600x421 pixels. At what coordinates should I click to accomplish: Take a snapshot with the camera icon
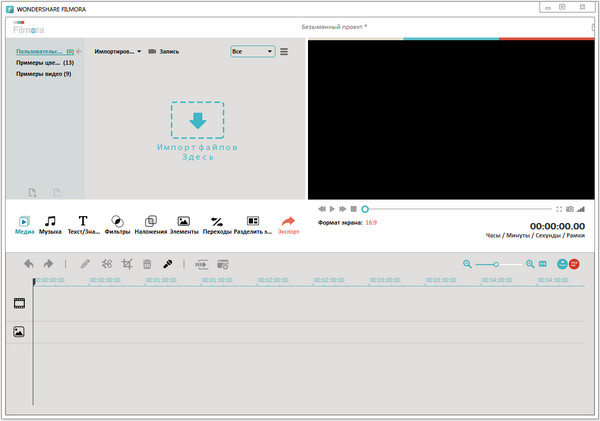tap(570, 209)
